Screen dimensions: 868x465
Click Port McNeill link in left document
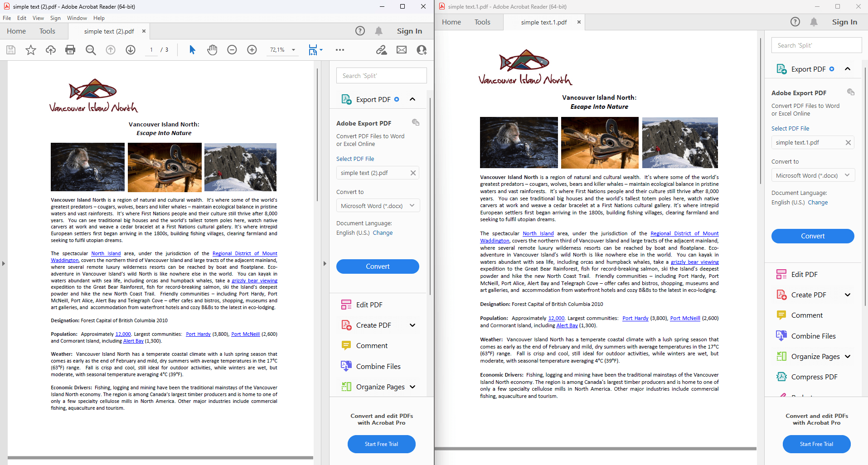[245, 334]
